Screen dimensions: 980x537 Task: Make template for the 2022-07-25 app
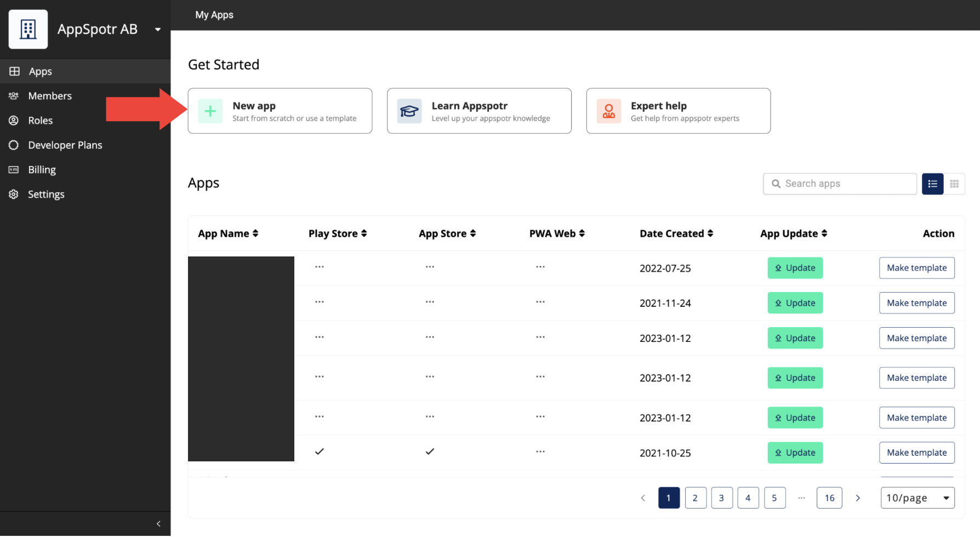coord(917,268)
